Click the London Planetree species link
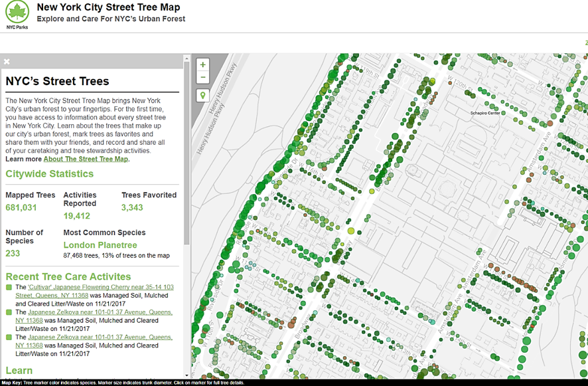 click(x=100, y=245)
